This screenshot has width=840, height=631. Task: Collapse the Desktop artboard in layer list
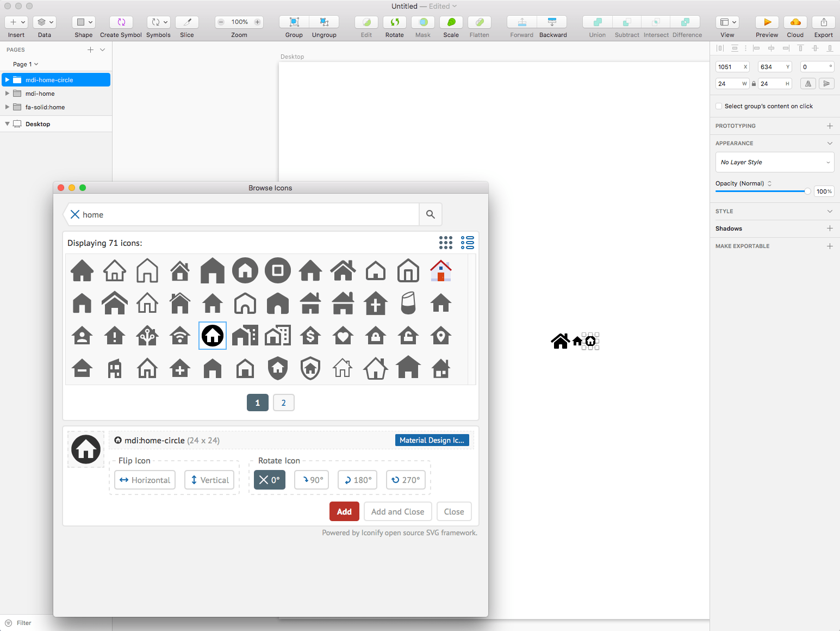pos(7,124)
